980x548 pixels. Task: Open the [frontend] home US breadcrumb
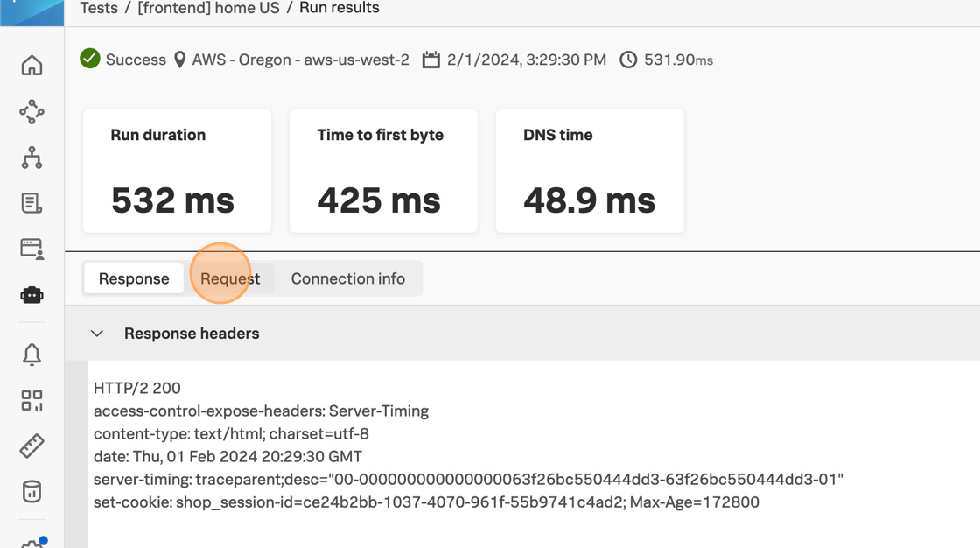click(208, 8)
